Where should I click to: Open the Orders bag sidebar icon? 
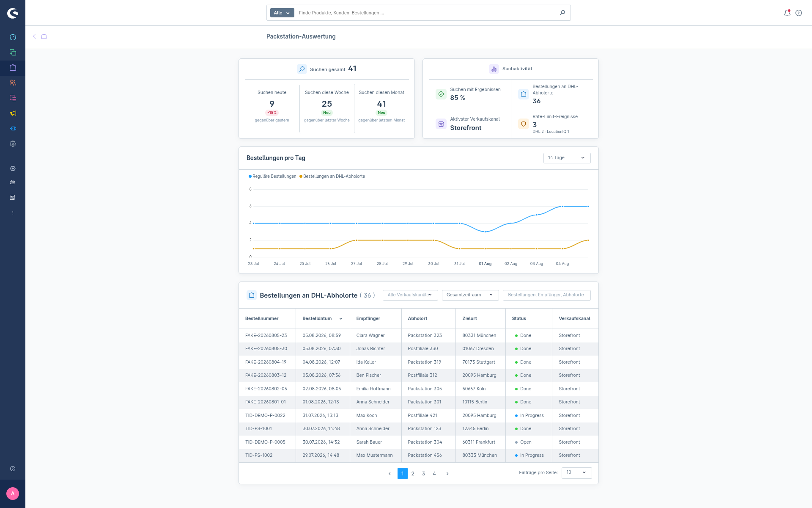pyautogui.click(x=13, y=68)
